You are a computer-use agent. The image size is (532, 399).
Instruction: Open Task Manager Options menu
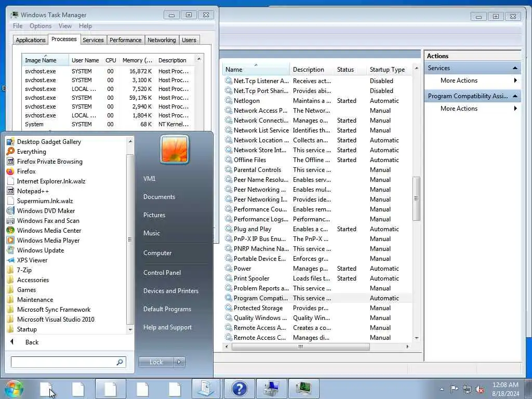tap(41, 26)
